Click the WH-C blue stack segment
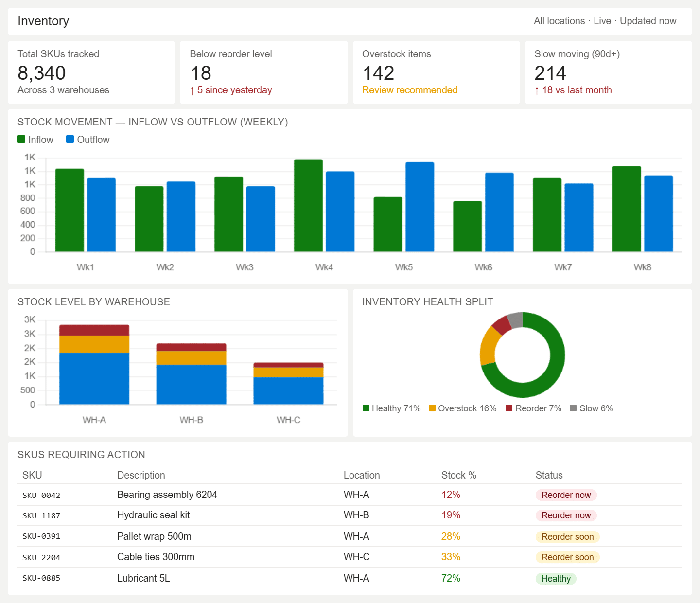The image size is (700, 603). [288, 390]
